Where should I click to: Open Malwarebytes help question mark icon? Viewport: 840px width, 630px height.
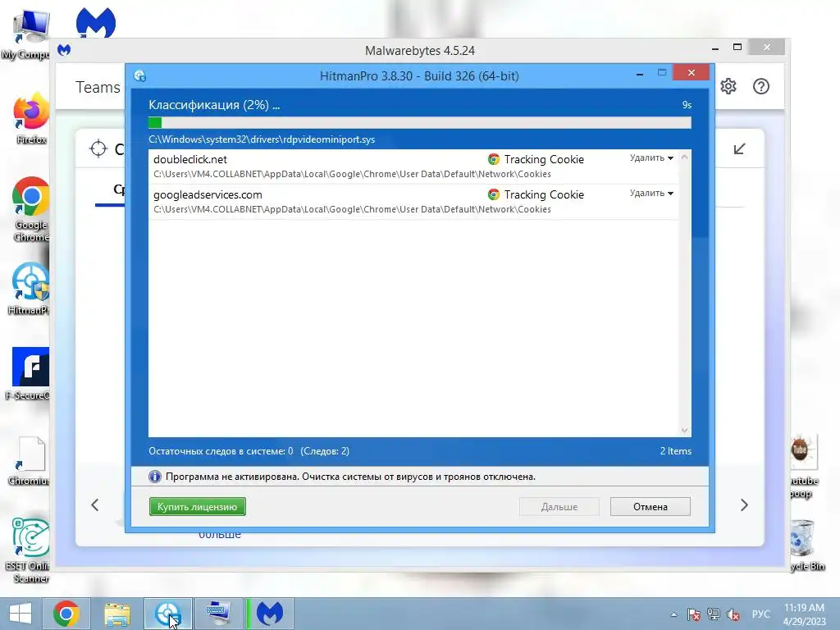point(760,86)
